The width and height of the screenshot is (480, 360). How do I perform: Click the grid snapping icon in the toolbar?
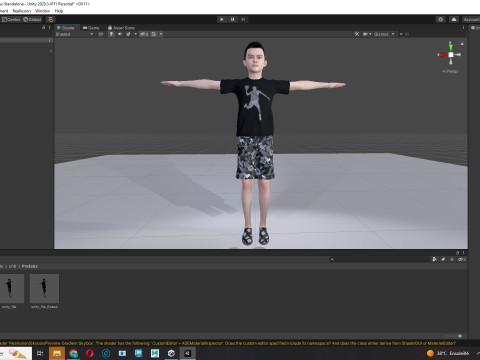(x=50, y=19)
